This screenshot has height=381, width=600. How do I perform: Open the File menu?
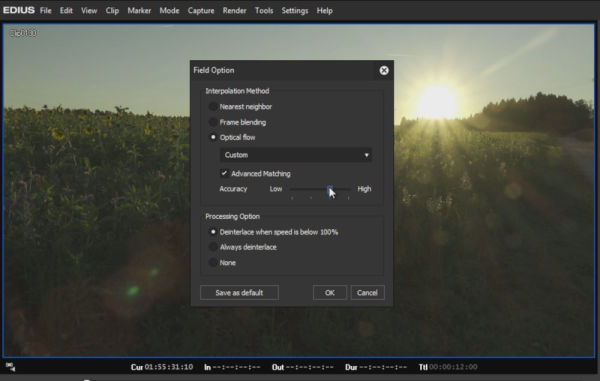[x=46, y=11]
